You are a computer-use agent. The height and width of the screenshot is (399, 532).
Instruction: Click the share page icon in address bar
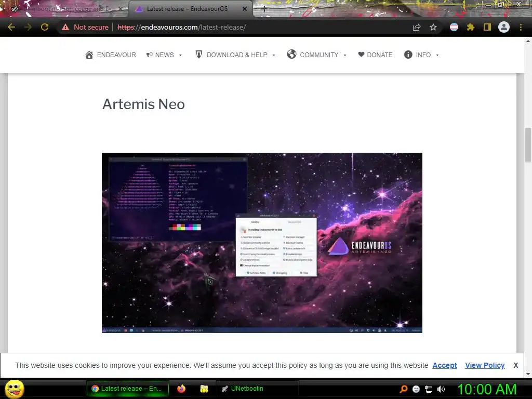tap(417, 27)
